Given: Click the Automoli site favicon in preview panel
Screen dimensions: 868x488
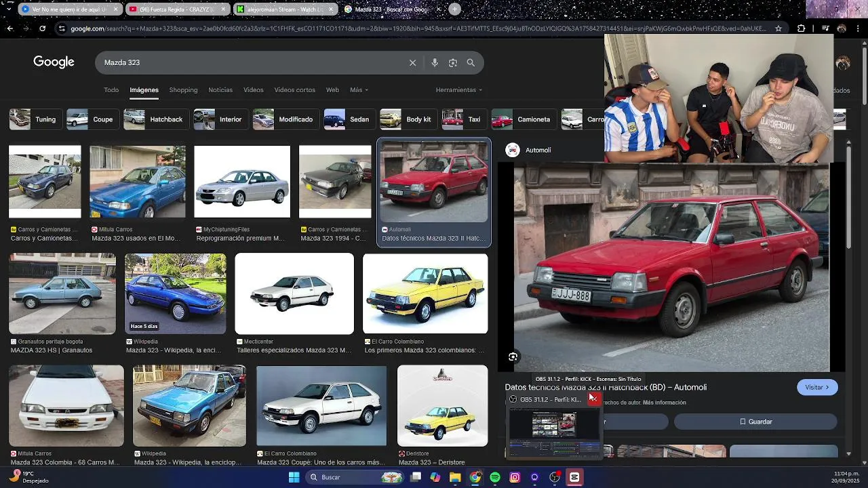Looking at the screenshot, I should 513,150.
